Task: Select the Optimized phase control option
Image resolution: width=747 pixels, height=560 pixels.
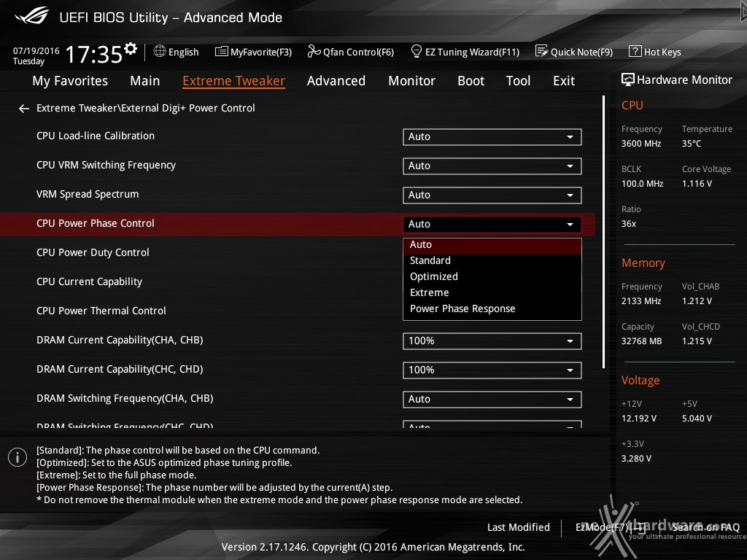Action: [492, 276]
